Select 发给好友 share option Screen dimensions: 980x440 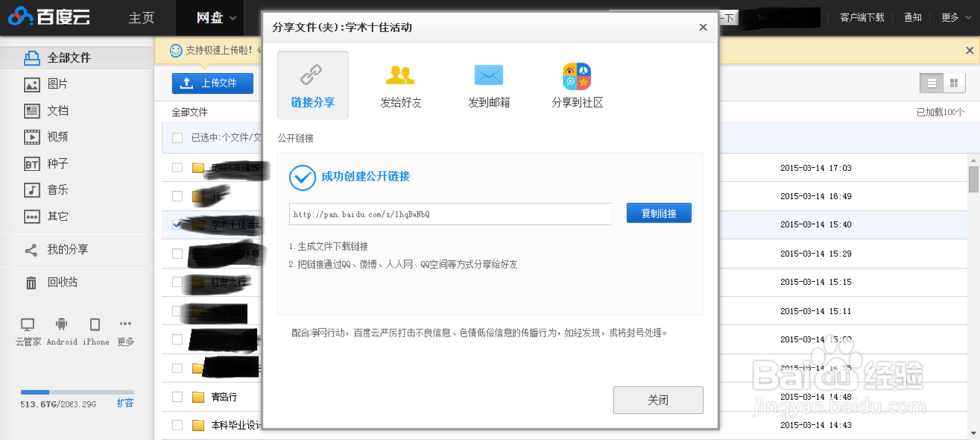(x=401, y=85)
